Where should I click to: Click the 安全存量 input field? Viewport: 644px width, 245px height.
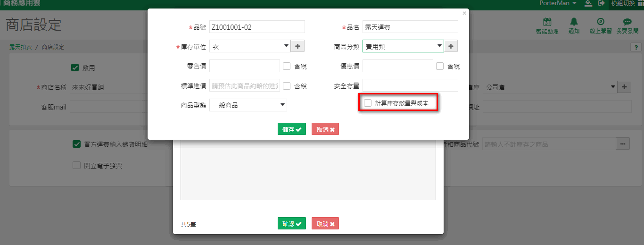click(410, 85)
